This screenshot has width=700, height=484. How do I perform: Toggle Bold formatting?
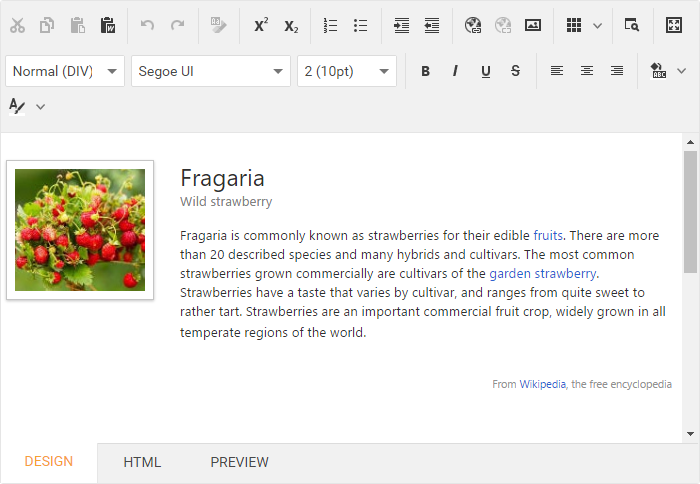tap(425, 71)
